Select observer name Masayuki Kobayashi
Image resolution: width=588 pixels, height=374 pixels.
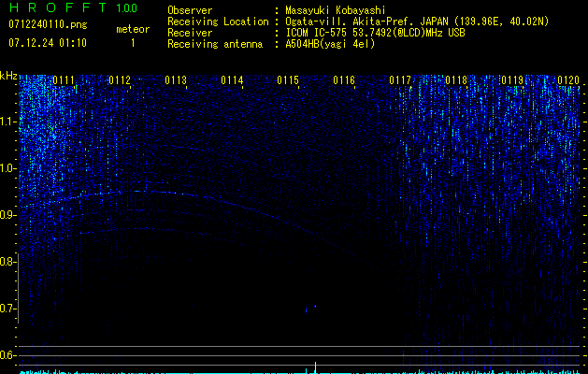pyautogui.click(x=336, y=10)
